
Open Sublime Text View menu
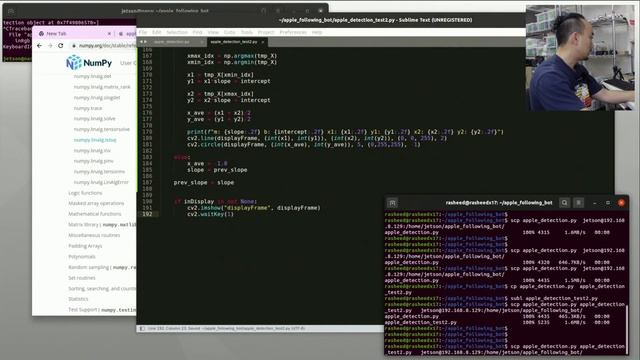(x=213, y=32)
